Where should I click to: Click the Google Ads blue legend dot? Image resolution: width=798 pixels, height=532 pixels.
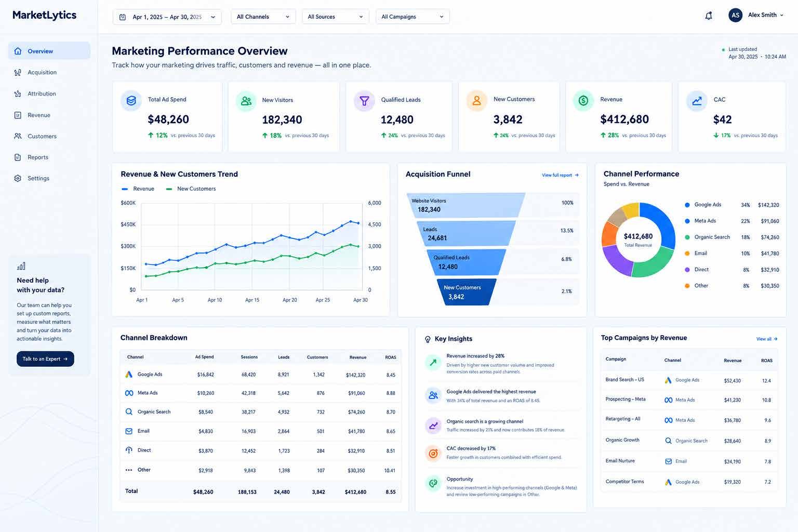pyautogui.click(x=687, y=205)
